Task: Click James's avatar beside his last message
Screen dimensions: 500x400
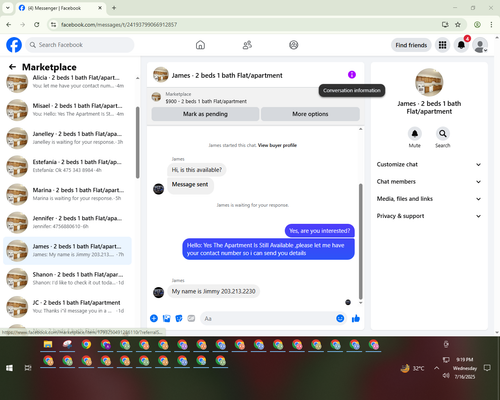Action: coord(158,292)
